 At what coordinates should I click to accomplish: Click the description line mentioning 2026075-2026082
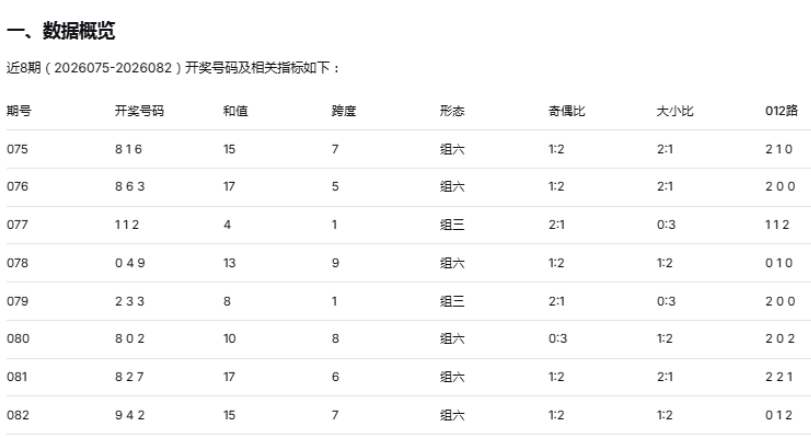click(174, 68)
